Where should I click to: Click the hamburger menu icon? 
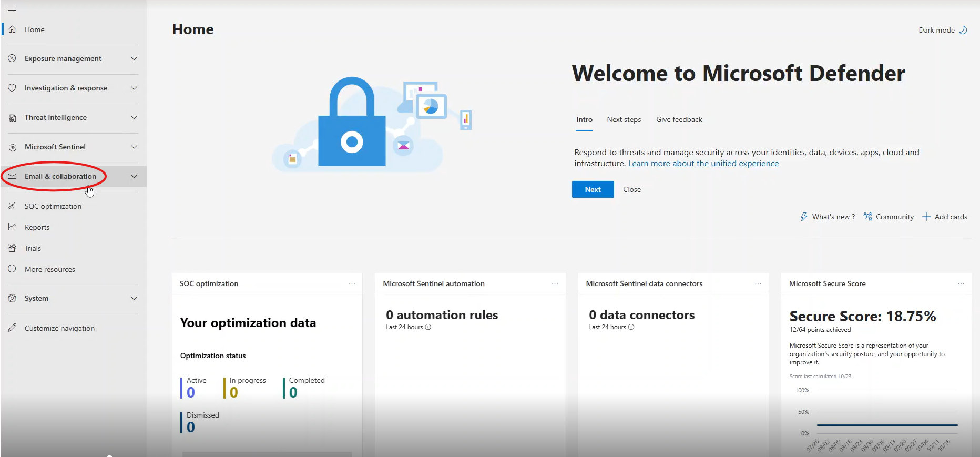coord(12,8)
